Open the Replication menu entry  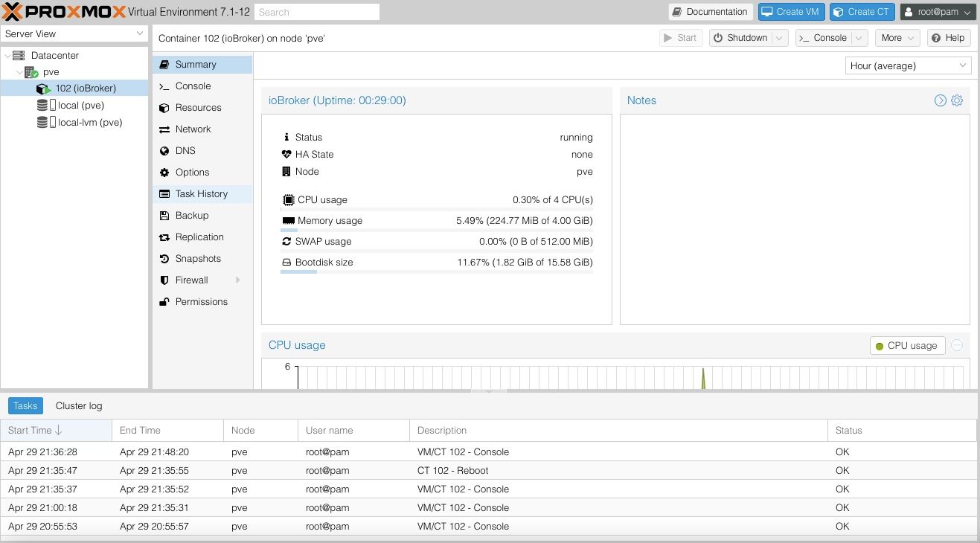[202, 237]
